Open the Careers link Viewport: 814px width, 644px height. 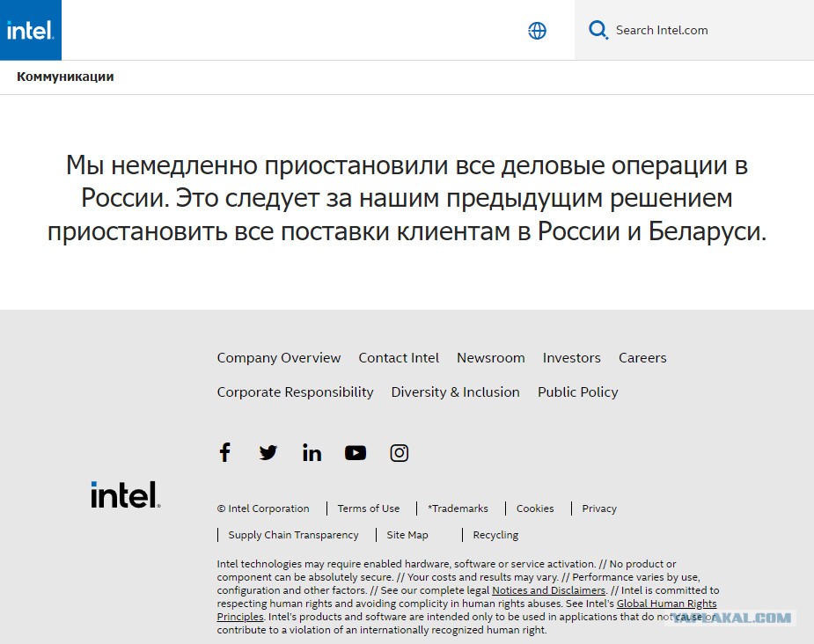642,358
